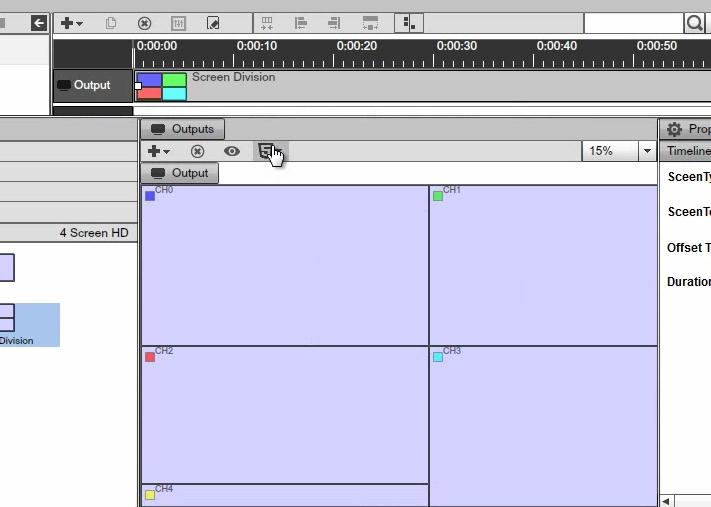711x507 pixels.
Task: Open the timeline add (plus) menu
Action: coord(72,23)
